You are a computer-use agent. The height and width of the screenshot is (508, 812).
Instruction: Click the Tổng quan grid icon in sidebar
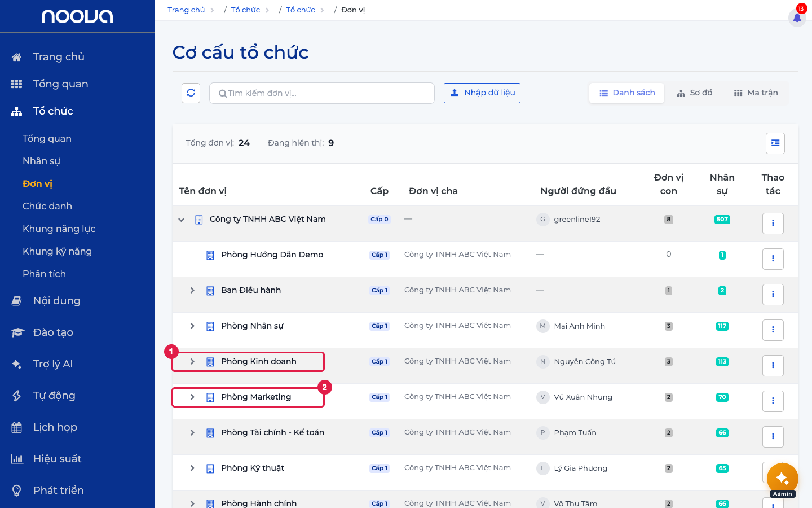click(17, 84)
